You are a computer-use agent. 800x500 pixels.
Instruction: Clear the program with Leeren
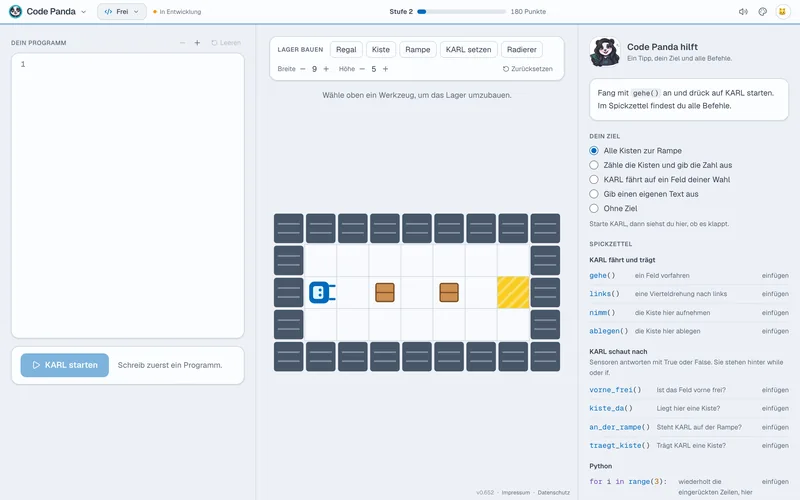click(x=226, y=43)
